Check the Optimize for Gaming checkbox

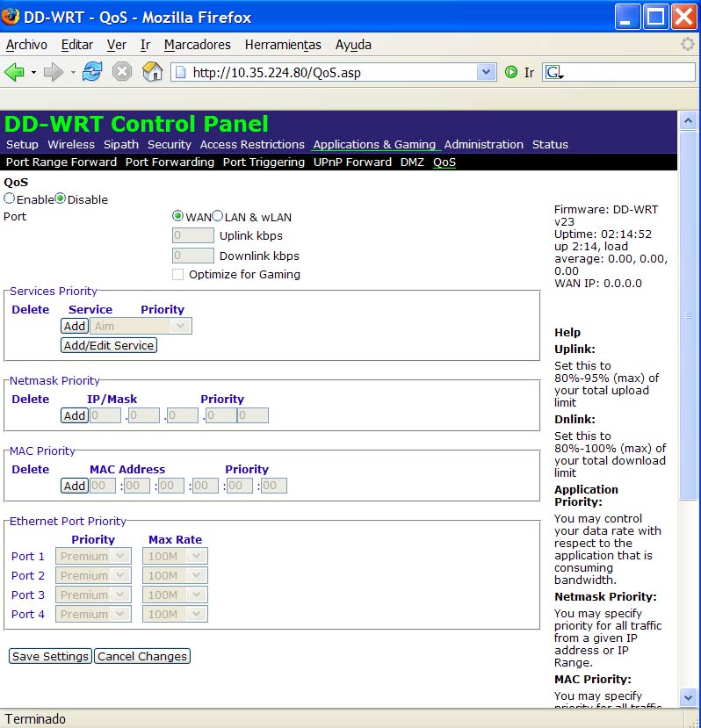coord(178,275)
